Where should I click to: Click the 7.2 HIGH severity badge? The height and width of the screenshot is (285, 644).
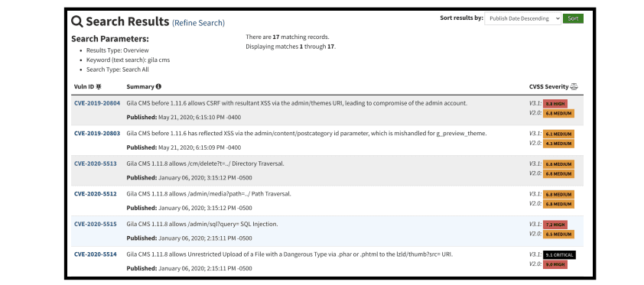(x=555, y=225)
